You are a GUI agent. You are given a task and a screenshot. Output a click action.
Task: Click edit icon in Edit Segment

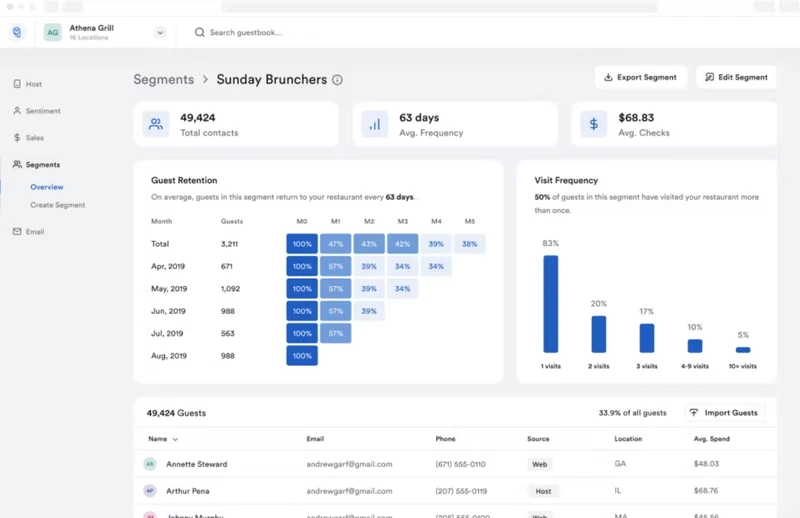click(x=709, y=78)
